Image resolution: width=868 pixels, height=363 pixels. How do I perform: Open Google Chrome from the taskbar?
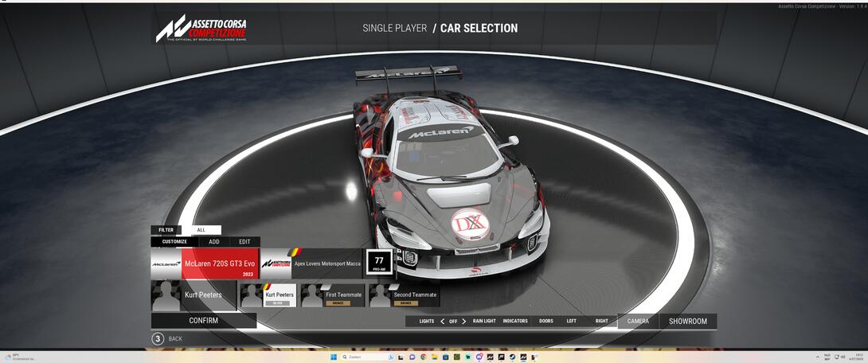pos(424,357)
